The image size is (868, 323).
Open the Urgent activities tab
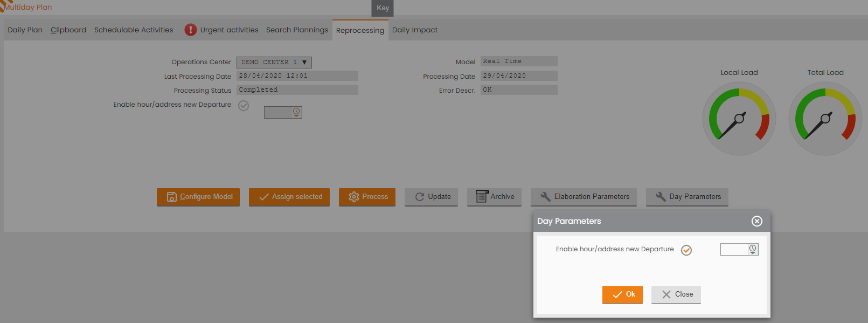pos(229,30)
